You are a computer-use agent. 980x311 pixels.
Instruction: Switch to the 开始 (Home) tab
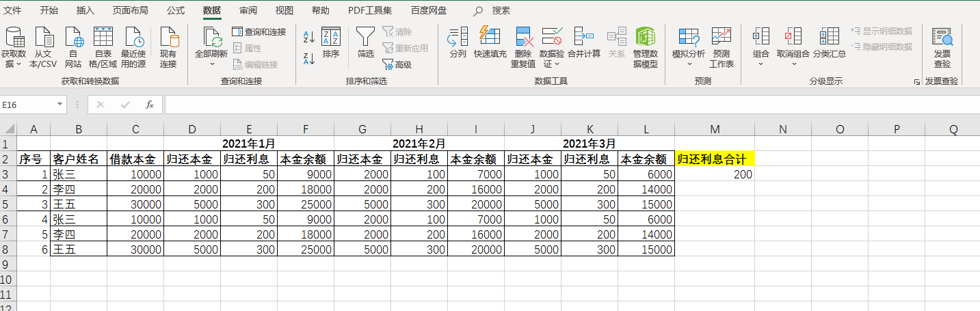tap(49, 10)
